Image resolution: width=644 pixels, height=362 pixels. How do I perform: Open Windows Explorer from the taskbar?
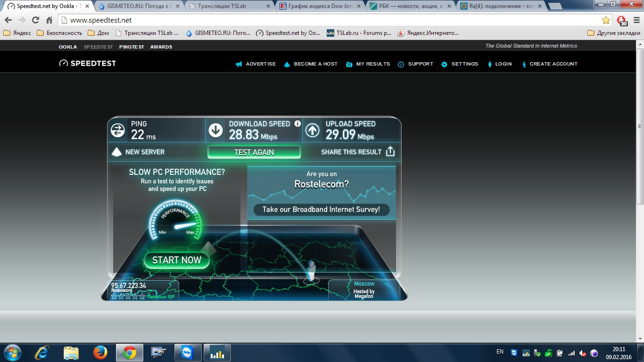(71, 353)
